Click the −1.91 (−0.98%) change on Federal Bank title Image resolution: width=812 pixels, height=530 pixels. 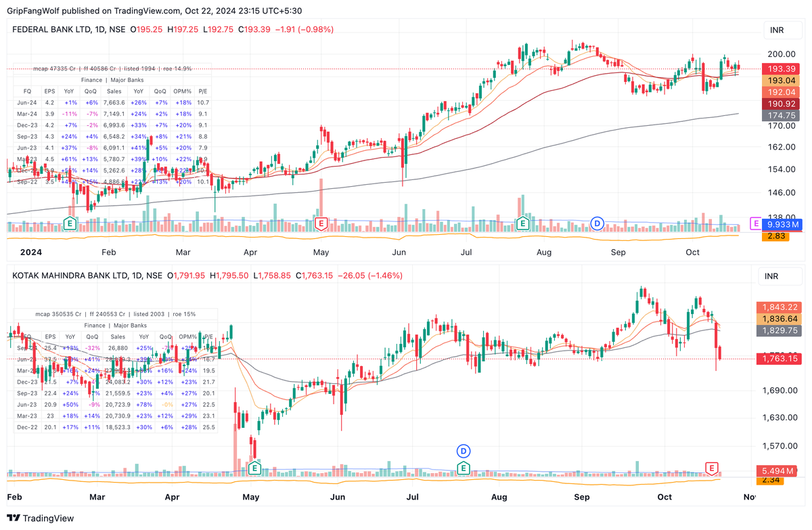pos(303,29)
